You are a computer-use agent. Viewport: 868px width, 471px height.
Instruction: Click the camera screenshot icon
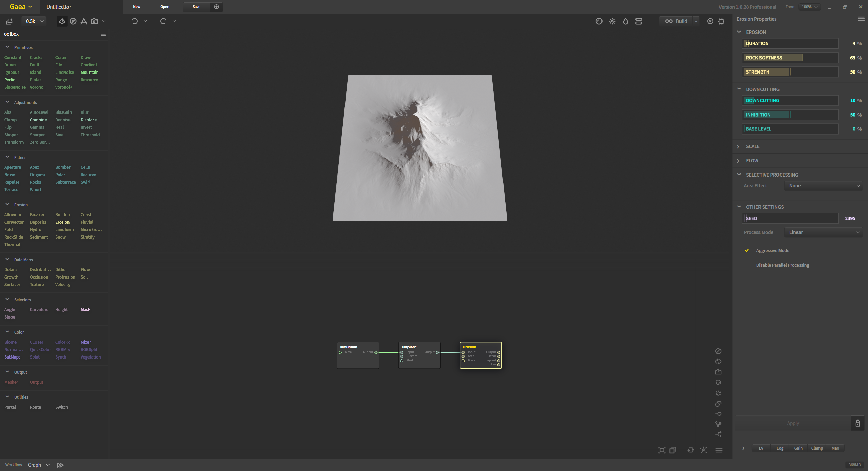coord(95,21)
